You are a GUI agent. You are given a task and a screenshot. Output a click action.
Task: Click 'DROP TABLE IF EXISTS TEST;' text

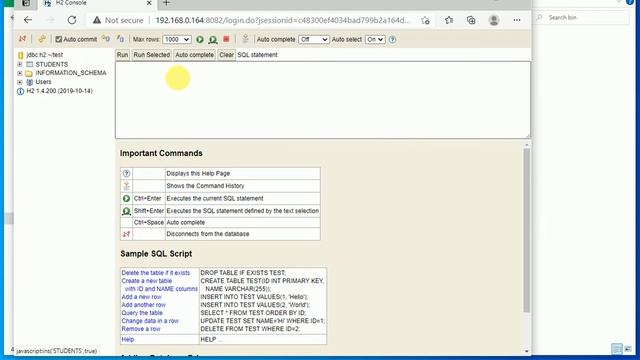click(243, 273)
